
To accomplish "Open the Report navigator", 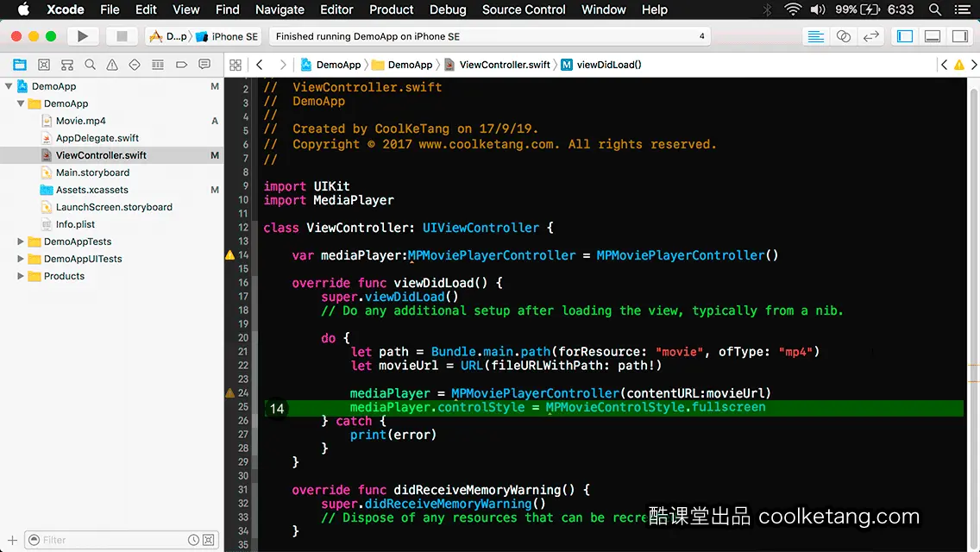I will [x=204, y=65].
